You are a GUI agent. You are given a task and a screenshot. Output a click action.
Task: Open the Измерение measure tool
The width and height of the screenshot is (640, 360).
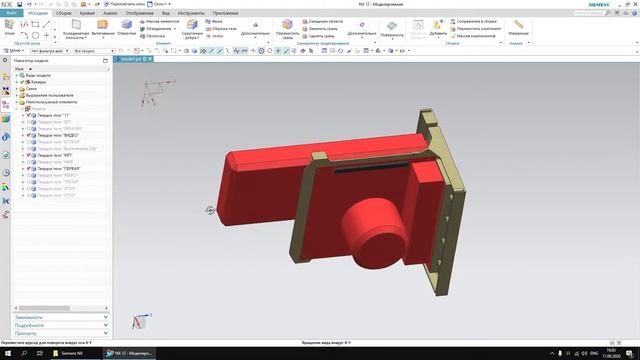pyautogui.click(x=518, y=27)
